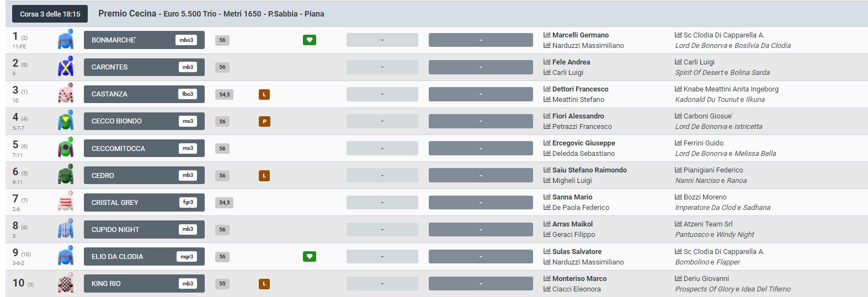Click the brown L badge for CASTANZA

pyautogui.click(x=264, y=95)
